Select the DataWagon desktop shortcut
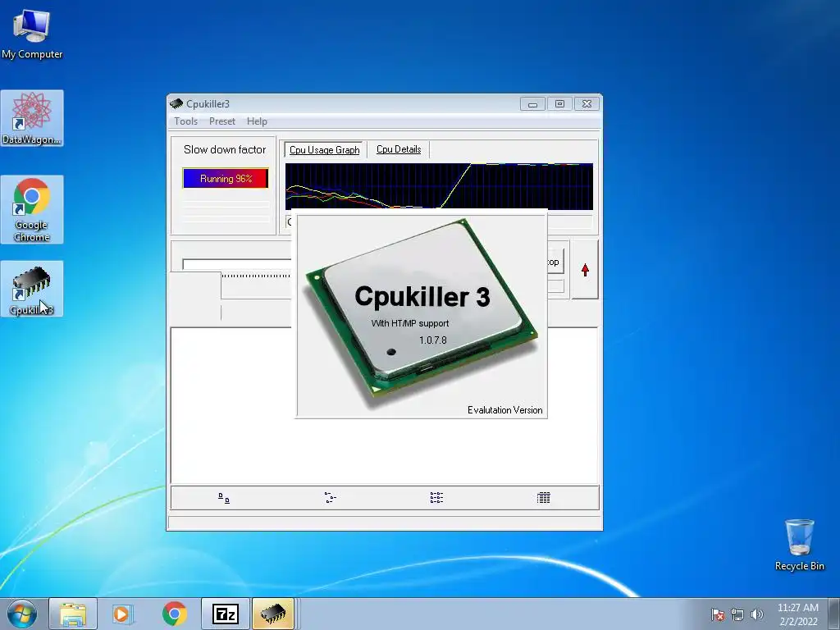840x630 pixels. click(x=32, y=118)
